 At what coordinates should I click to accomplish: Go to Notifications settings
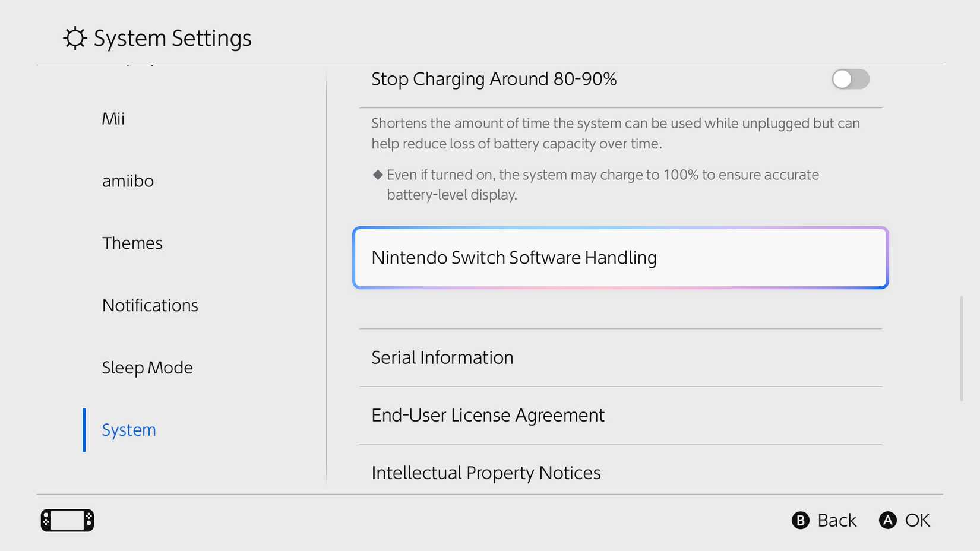(150, 305)
